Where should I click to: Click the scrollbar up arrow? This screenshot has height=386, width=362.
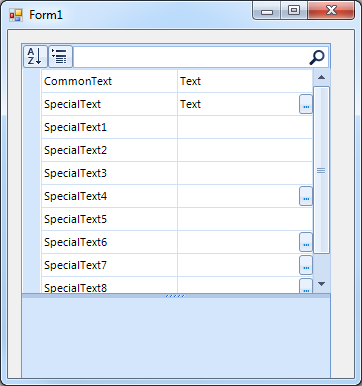pyautogui.click(x=321, y=77)
